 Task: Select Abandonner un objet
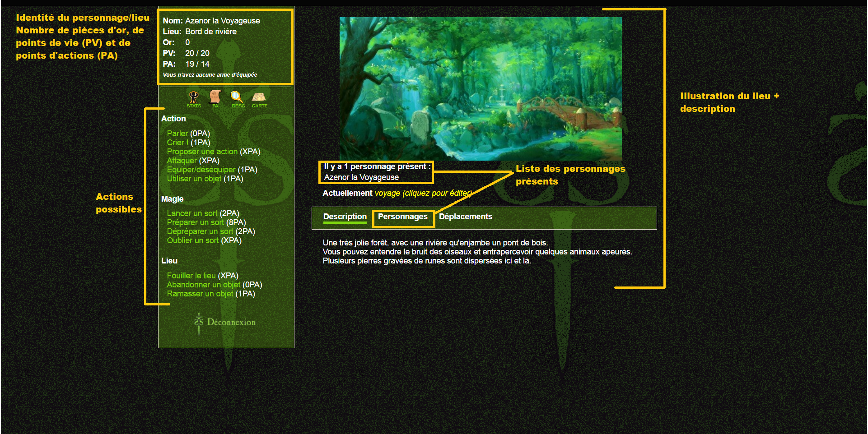(x=203, y=285)
